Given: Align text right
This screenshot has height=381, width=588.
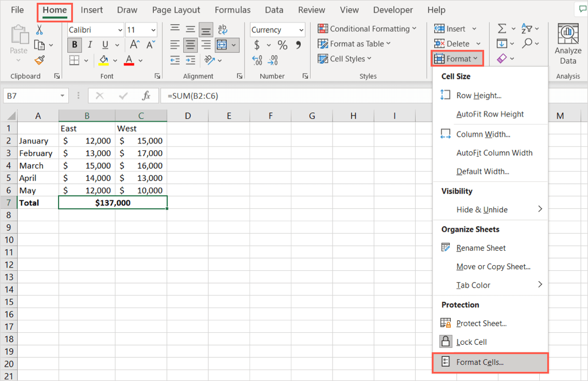Looking at the screenshot, I should coord(206,45).
